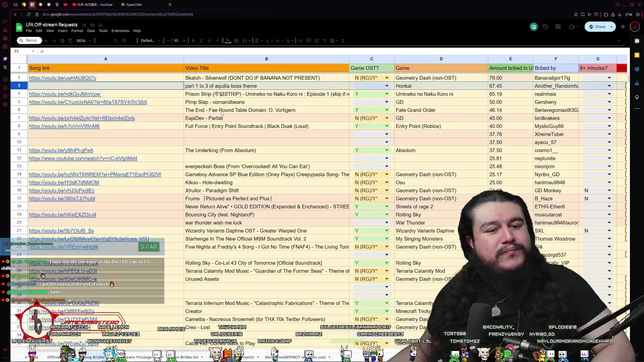Open the Insert menu
The height and width of the screenshot is (362, 644).
62,31
